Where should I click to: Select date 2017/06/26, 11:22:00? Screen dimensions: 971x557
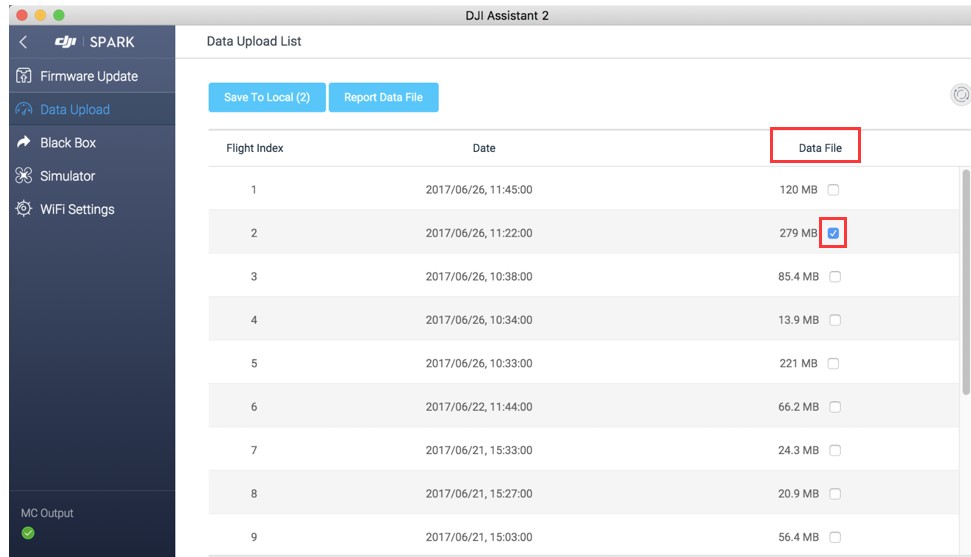(479, 233)
